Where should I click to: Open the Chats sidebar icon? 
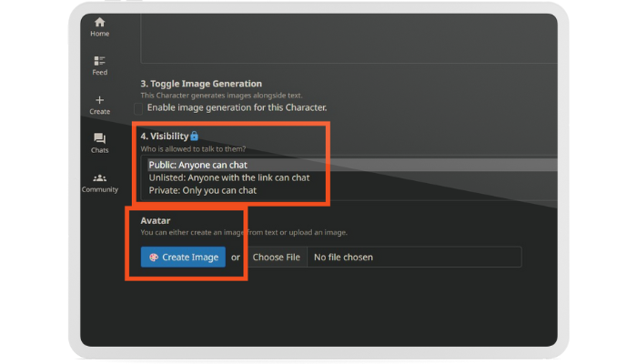click(99, 138)
